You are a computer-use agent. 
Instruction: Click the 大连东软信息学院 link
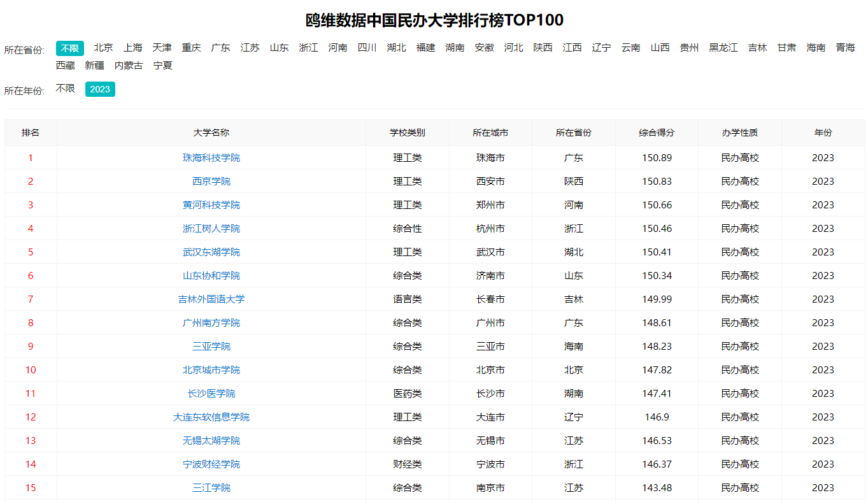pos(211,417)
